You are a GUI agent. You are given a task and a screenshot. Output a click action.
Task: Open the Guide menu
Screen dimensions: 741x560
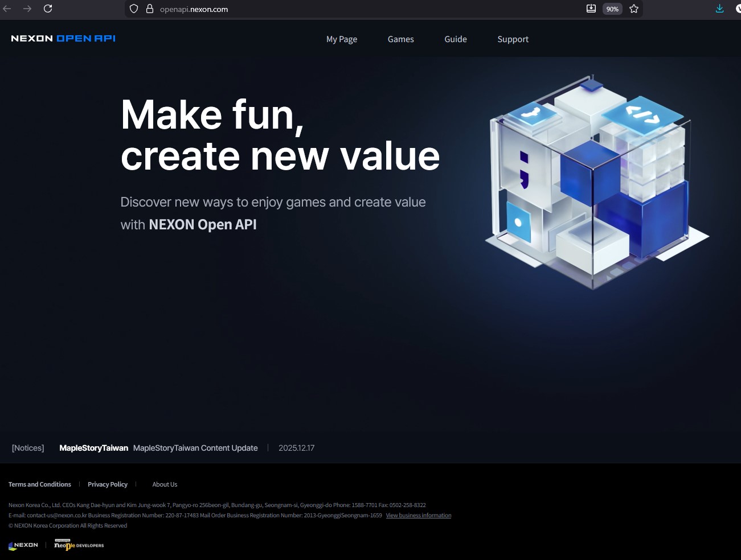coord(456,39)
